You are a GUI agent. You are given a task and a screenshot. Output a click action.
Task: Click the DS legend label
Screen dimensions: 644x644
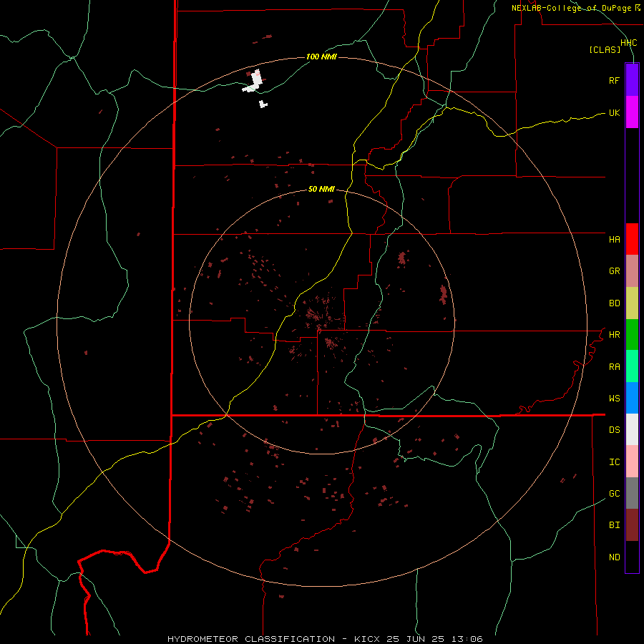point(614,430)
